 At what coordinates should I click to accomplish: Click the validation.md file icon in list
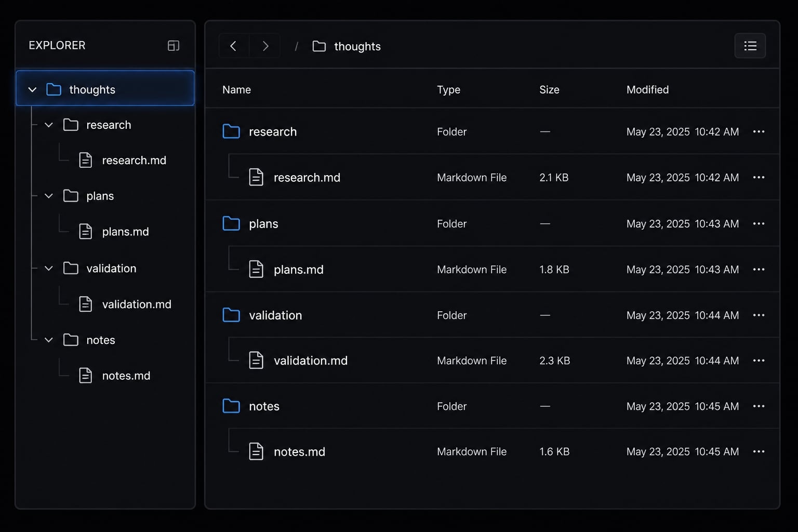[x=256, y=360]
